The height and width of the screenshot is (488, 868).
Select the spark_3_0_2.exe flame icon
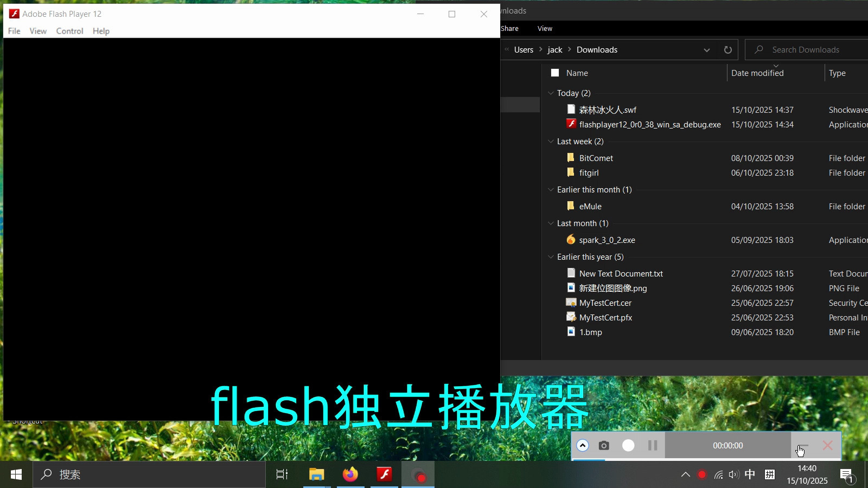pyautogui.click(x=571, y=240)
